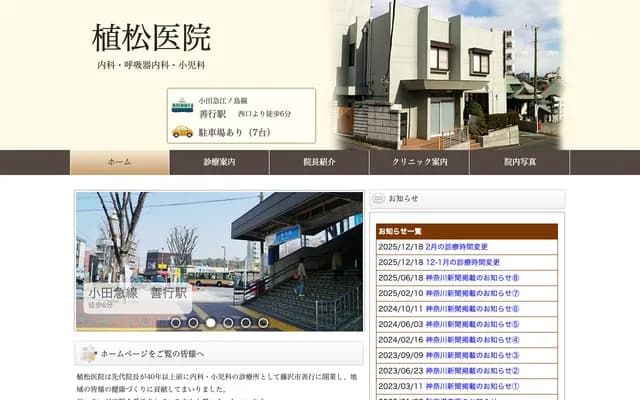The width and height of the screenshot is (640, 400).
Task: Click the document icon beside ホームページをご覧の皆様へ
Action: click(x=88, y=353)
